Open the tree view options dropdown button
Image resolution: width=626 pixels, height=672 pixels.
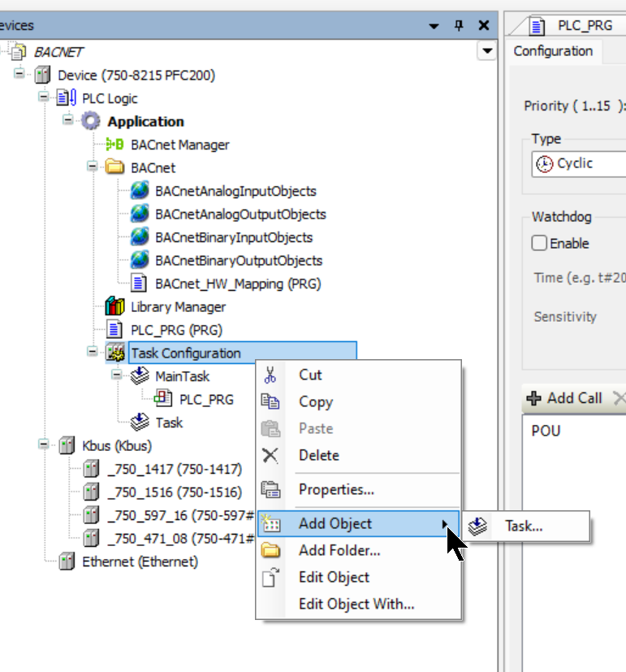(487, 51)
